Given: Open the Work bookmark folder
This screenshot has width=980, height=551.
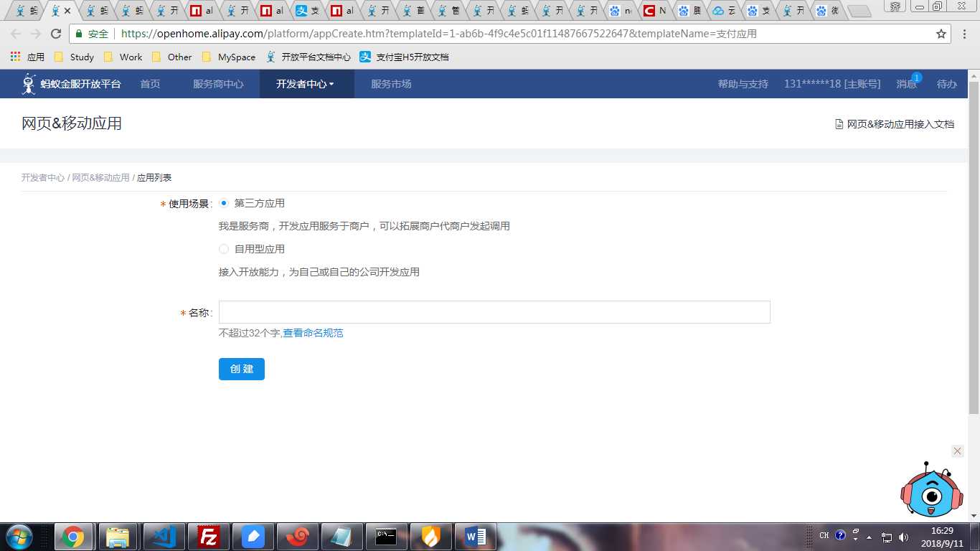Looking at the screenshot, I should tap(123, 57).
